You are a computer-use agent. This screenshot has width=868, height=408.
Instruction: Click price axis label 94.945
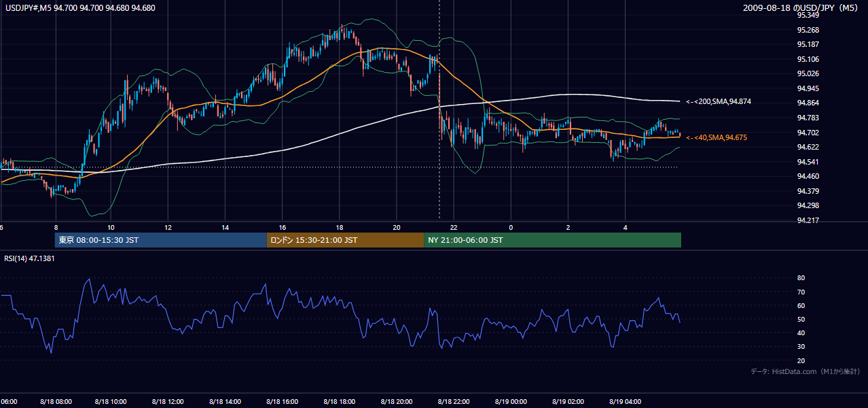(808, 88)
